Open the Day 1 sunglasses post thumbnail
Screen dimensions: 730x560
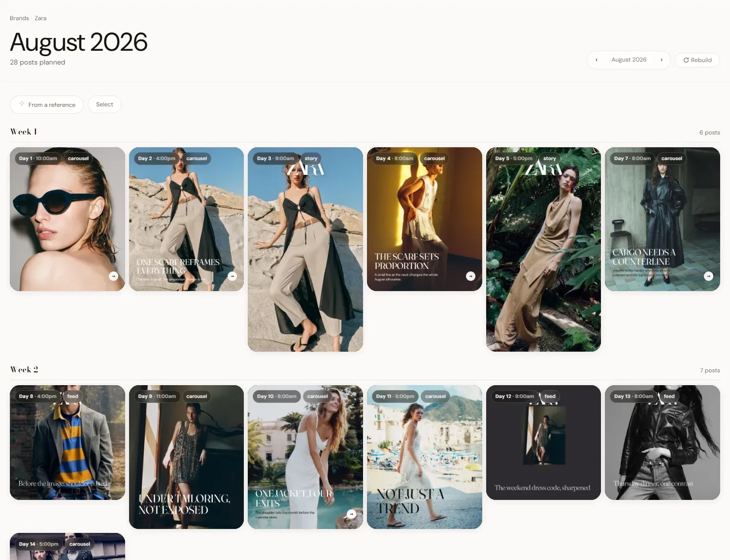(x=67, y=219)
